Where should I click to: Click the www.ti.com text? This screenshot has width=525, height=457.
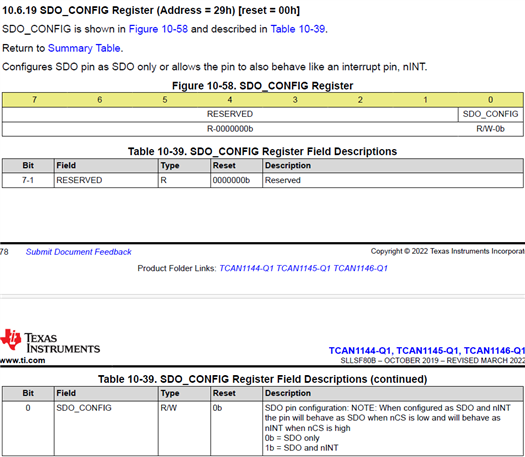click(22, 360)
